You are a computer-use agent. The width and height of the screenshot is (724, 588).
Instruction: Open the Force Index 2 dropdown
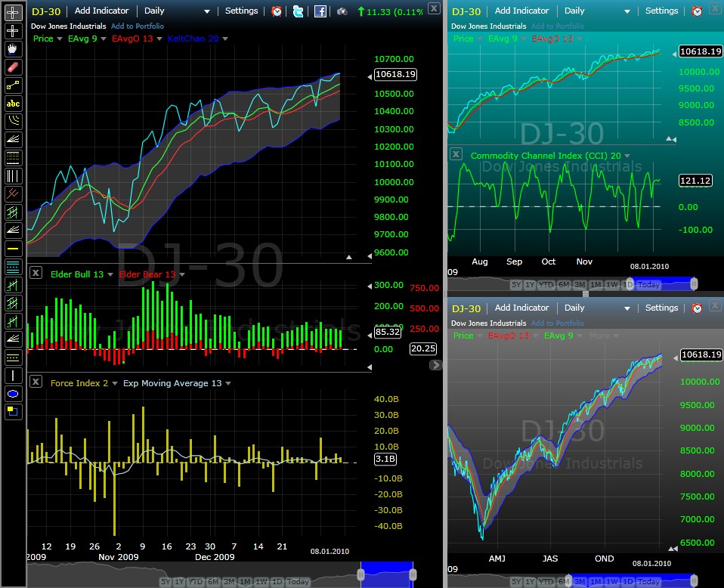coord(115,383)
